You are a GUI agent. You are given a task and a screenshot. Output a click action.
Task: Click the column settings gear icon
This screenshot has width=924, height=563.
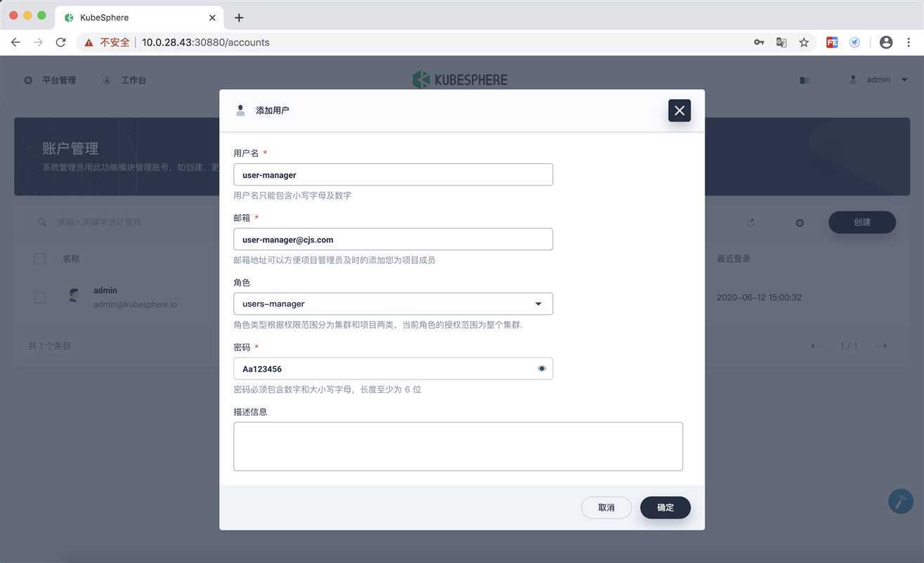click(x=800, y=223)
